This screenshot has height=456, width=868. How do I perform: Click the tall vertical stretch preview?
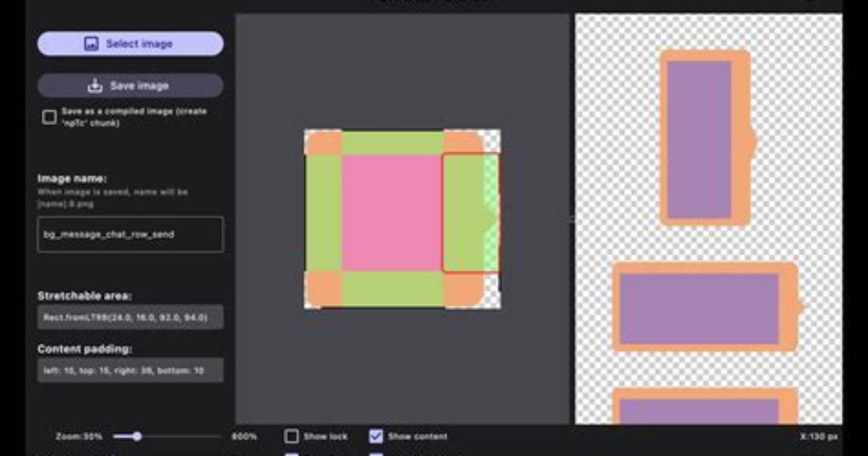pyautogui.click(x=708, y=137)
